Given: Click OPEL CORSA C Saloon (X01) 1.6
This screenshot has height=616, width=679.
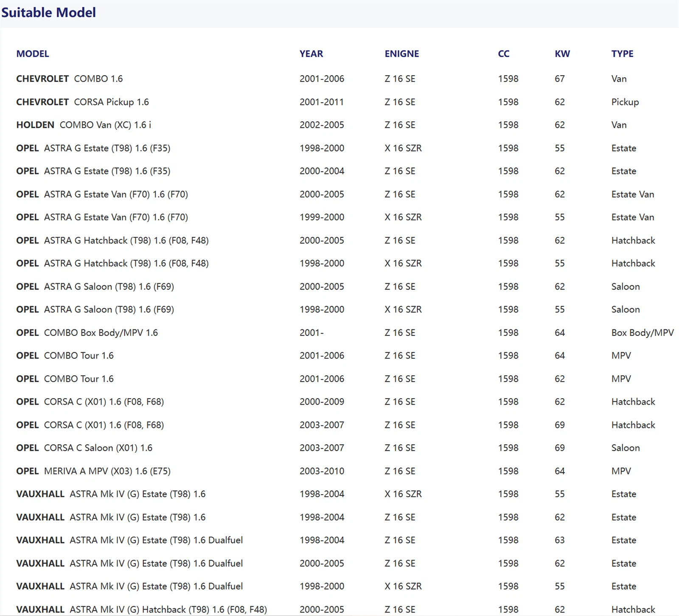Looking at the screenshot, I should tap(84, 448).
